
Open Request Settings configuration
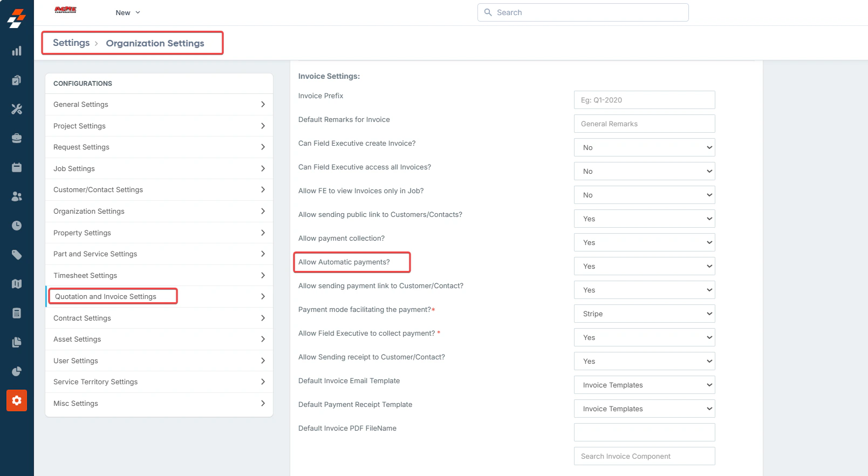(x=159, y=147)
